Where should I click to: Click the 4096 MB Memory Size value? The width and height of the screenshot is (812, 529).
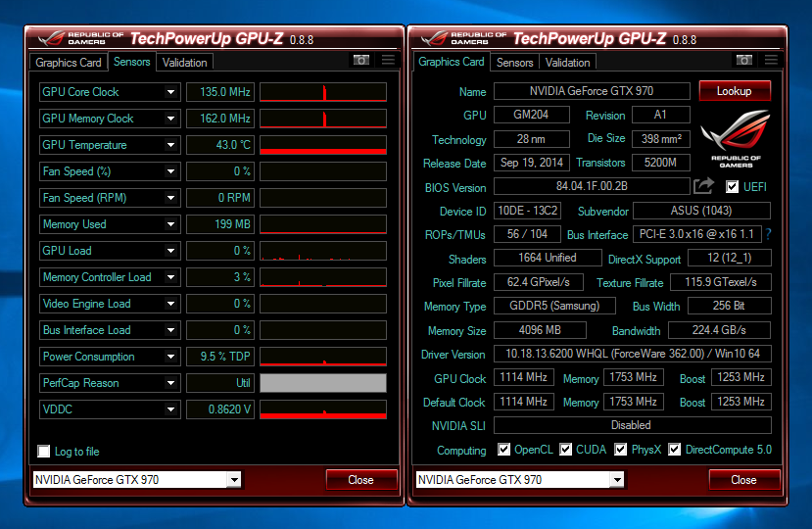[540, 330]
